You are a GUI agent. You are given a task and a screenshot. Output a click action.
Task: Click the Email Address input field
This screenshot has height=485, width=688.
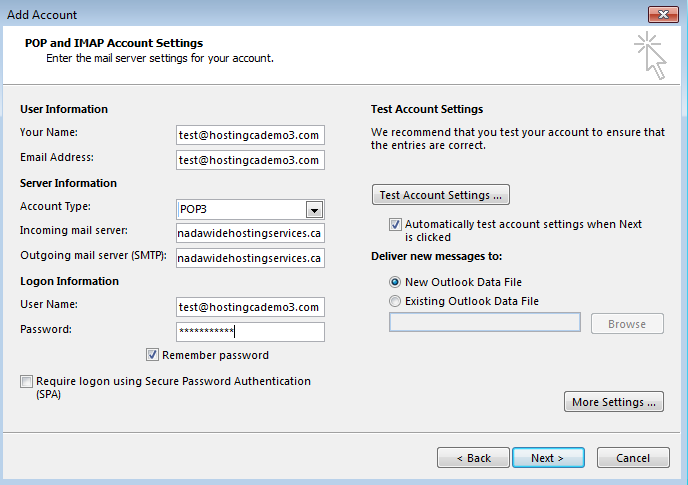tap(250, 160)
